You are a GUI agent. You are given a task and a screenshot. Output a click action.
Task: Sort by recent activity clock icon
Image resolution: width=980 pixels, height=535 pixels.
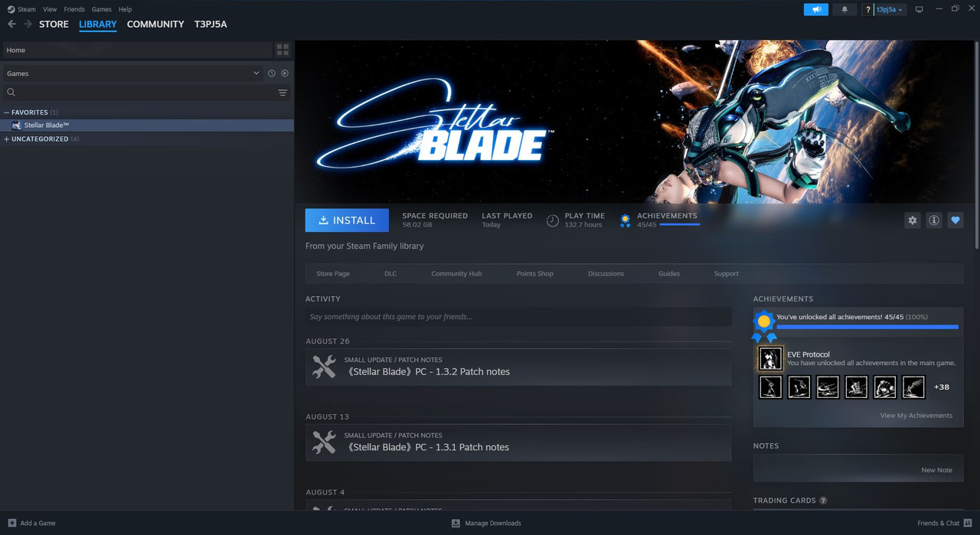point(272,73)
